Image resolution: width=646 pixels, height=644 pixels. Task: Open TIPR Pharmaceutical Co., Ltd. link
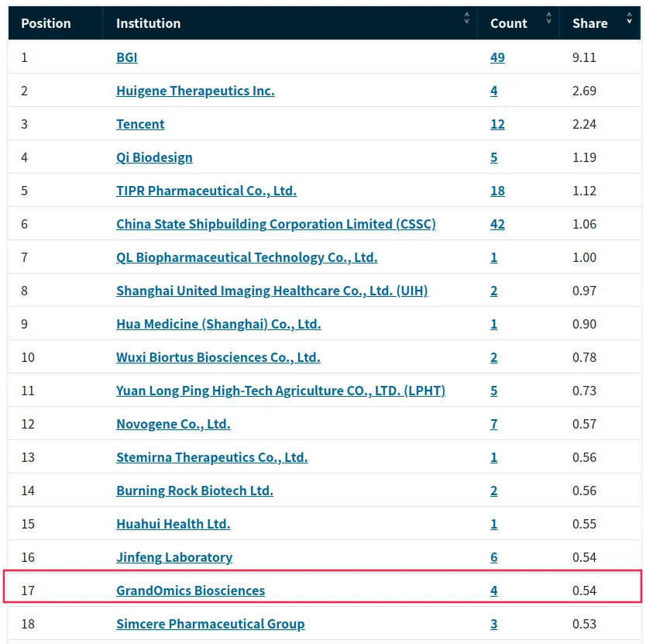click(x=206, y=191)
